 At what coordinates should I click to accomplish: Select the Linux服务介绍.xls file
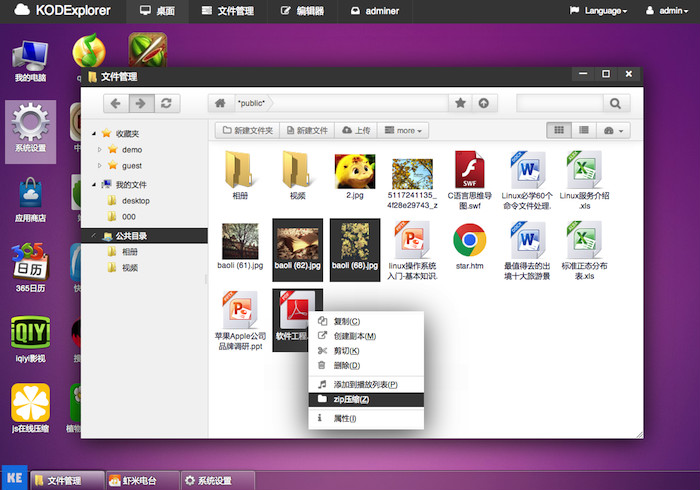pyautogui.click(x=584, y=180)
